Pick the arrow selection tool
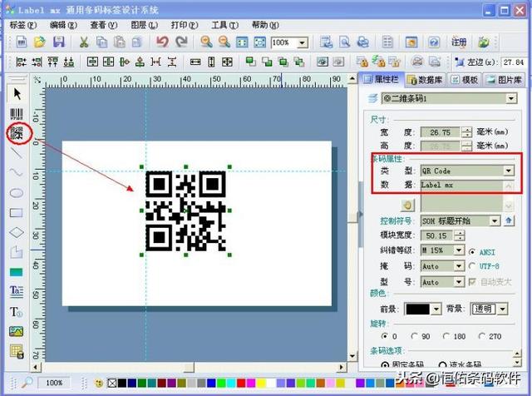Screen dimensions: 532x396 pyautogui.click(x=16, y=94)
